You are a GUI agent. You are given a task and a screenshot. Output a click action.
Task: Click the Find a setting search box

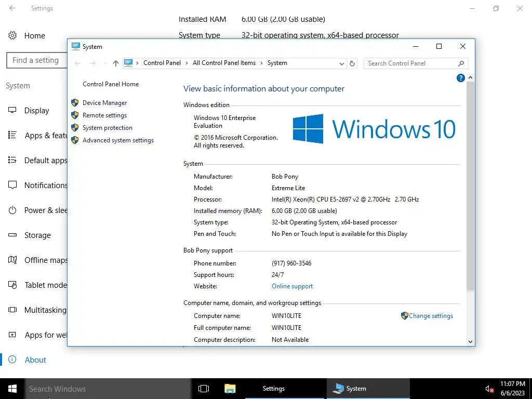coord(37,60)
